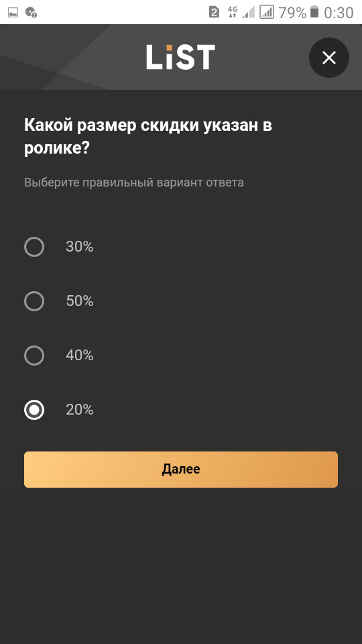The width and height of the screenshot is (362, 644).
Task: Tap the 30% answer label
Action: (x=80, y=247)
